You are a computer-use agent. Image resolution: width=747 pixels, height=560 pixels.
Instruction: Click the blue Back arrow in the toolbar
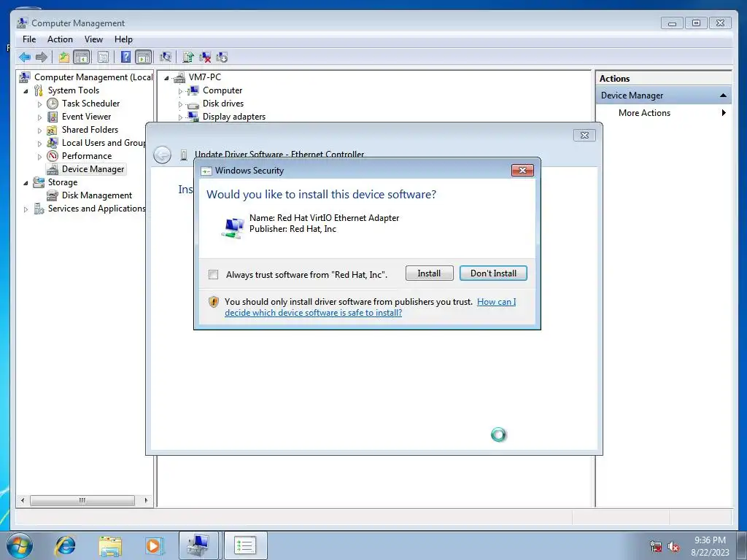[25, 58]
